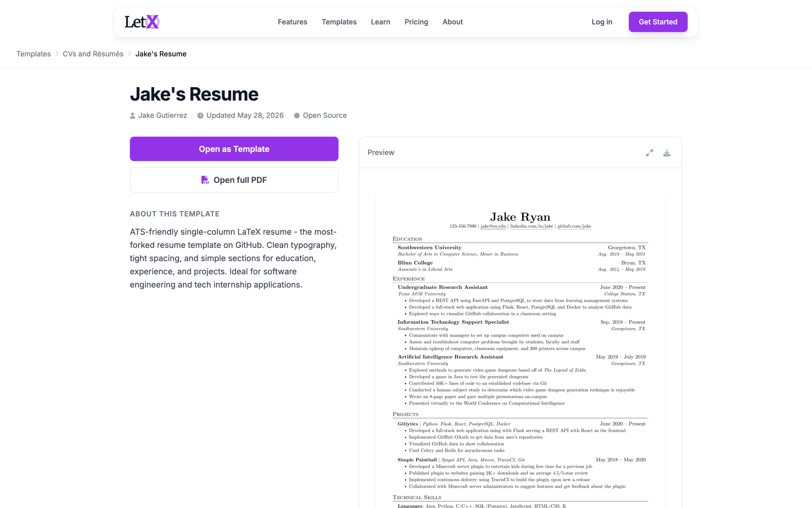Click the author person icon
812x508 pixels.
point(132,116)
